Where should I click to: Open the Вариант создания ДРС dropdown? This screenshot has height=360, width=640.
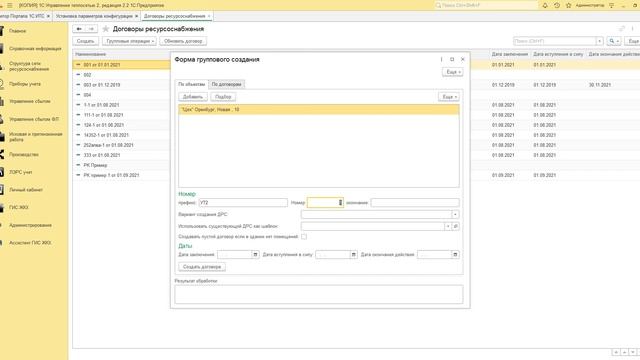click(x=456, y=214)
